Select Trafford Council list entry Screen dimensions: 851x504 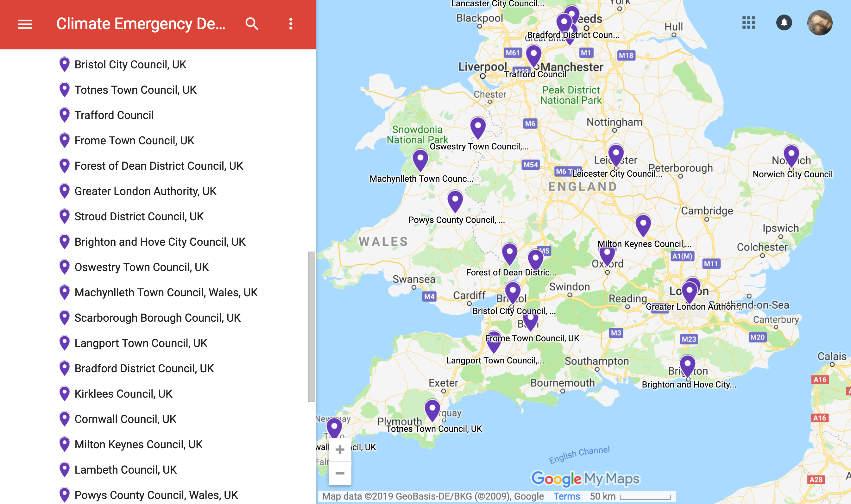tap(114, 115)
